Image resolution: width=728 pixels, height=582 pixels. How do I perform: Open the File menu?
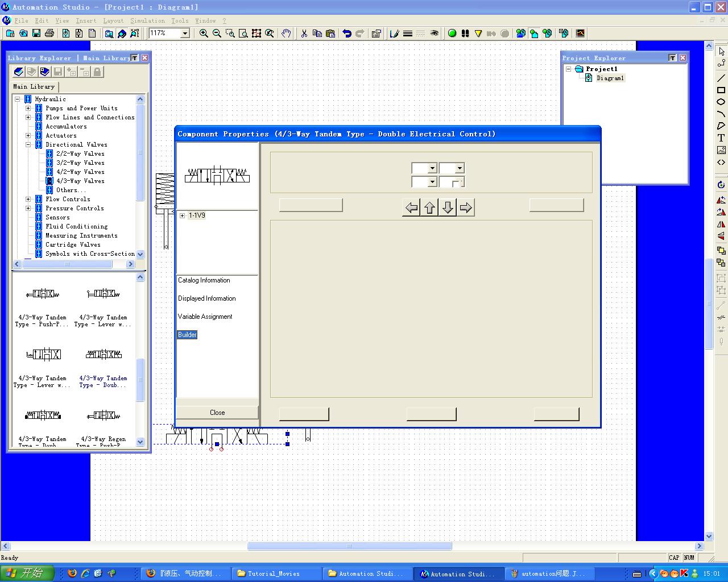pyautogui.click(x=21, y=20)
